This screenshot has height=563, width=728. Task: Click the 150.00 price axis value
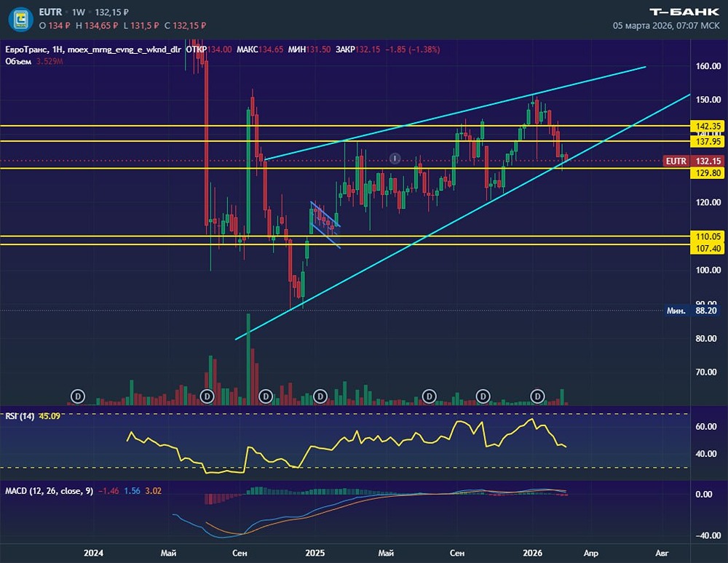click(708, 100)
